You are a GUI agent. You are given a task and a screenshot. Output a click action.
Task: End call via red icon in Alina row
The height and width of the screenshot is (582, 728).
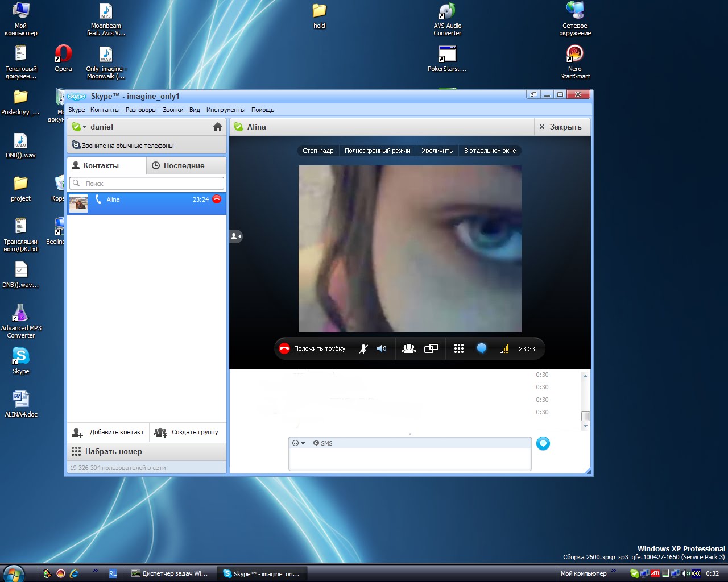point(217,199)
